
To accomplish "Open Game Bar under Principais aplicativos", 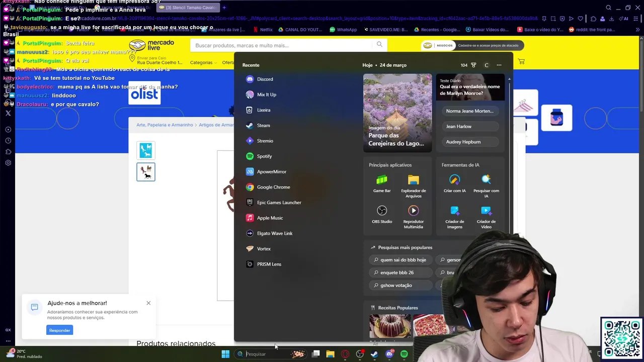I will point(382,184).
